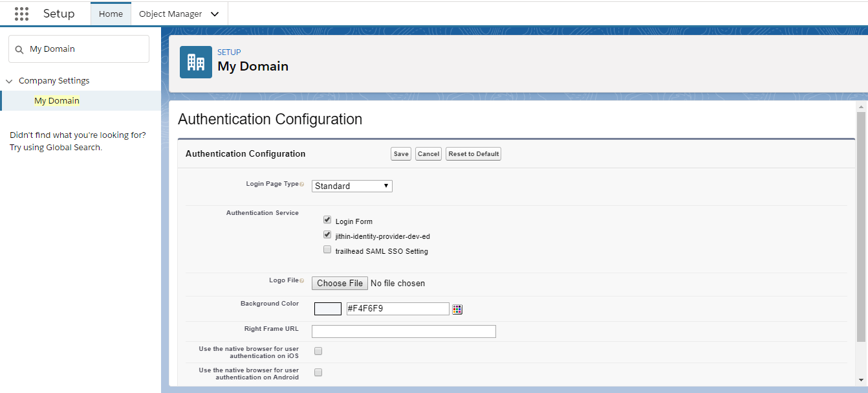Uncheck jithin-identity-provider-dev-ed authentication service
The width and height of the screenshot is (868, 393).
(x=327, y=235)
